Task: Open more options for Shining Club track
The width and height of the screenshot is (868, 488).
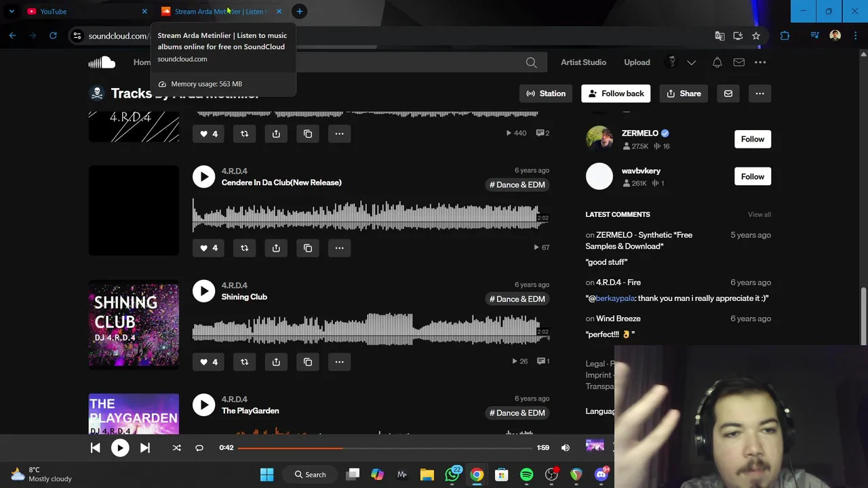Action: [x=339, y=362]
